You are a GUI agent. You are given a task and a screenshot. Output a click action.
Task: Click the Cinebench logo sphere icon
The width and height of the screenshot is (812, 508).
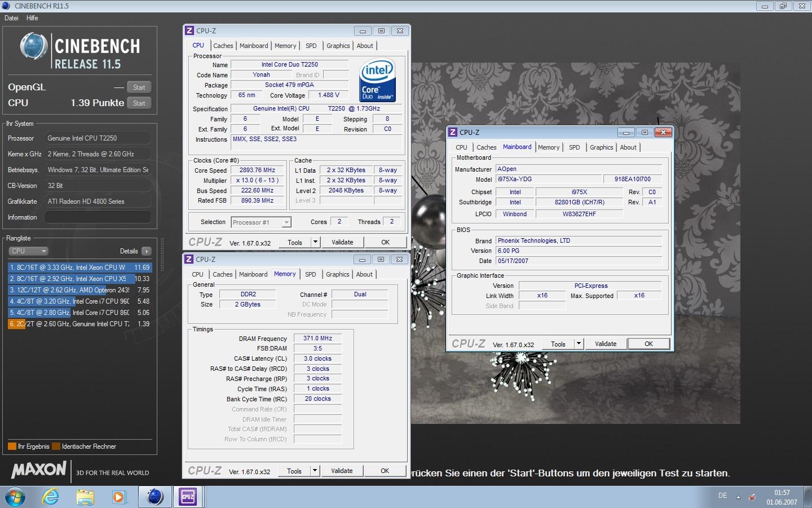(x=34, y=46)
